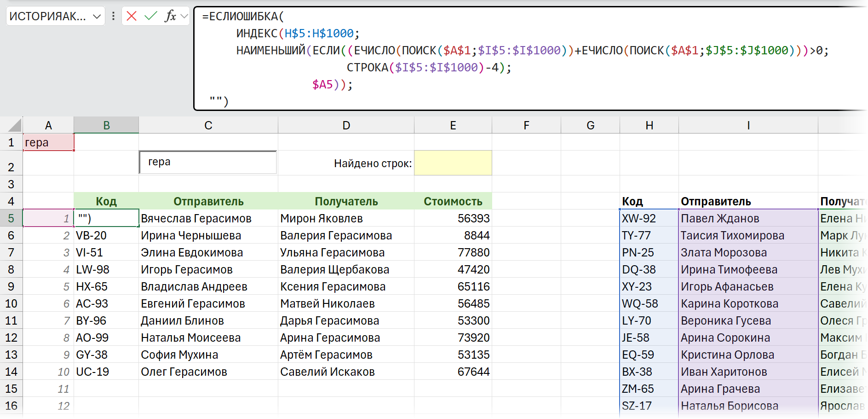Click cell Ксения Герасимова
This screenshot has height=419, width=868.
point(346,286)
